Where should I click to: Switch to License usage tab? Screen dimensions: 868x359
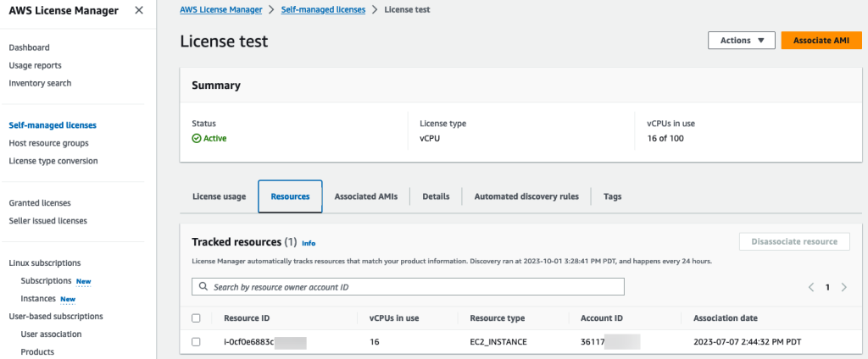pos(220,196)
